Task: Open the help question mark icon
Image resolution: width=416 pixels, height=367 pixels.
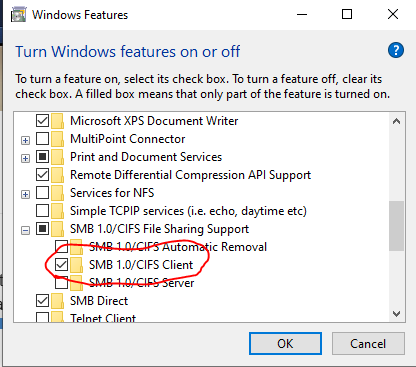Action: tap(396, 50)
